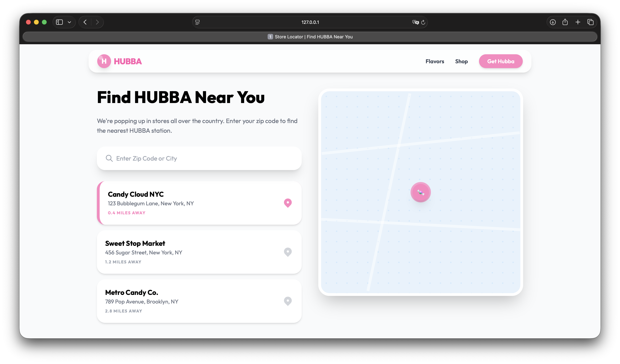Click the candy marker on the map
This screenshot has height=364, width=620.
pyautogui.click(x=421, y=192)
